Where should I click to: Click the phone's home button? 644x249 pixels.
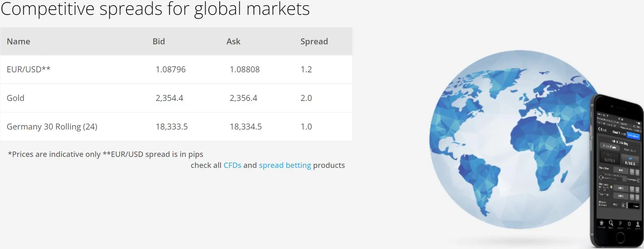[620, 238]
